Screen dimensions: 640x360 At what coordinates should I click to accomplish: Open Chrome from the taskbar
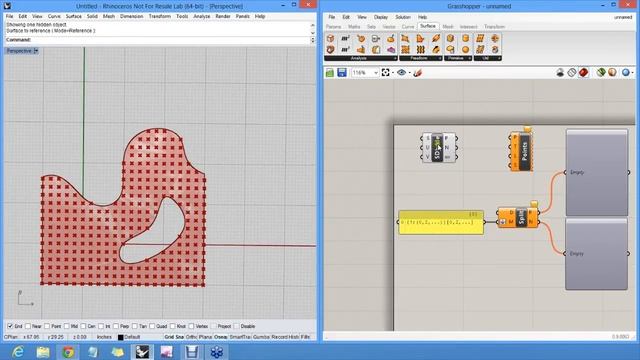pyautogui.click(x=68, y=351)
